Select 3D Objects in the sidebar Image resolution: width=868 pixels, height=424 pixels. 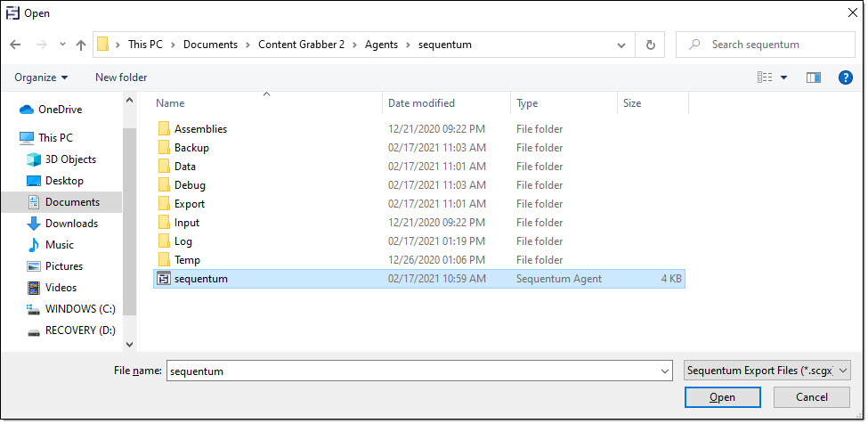point(70,159)
